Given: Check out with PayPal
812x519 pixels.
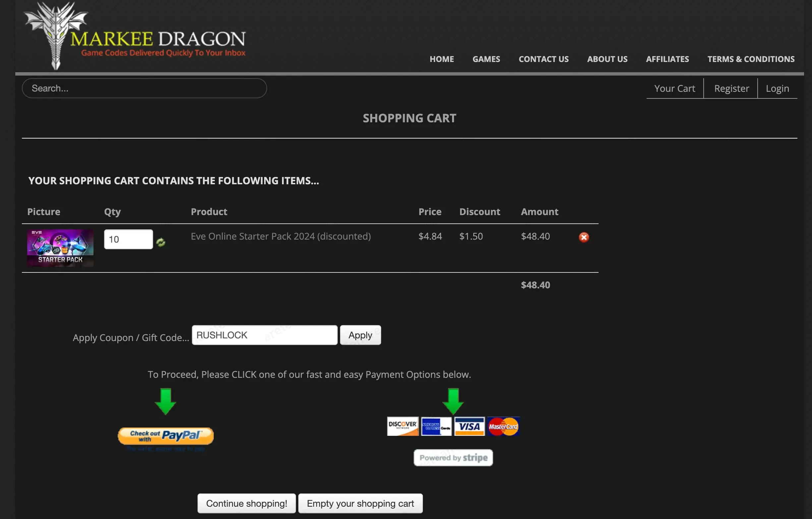Looking at the screenshot, I should pos(165,436).
